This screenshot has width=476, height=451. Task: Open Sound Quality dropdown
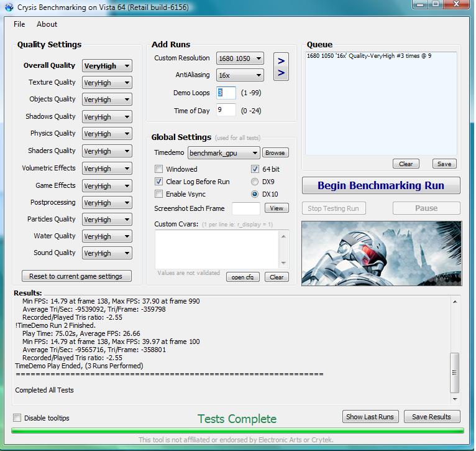[x=107, y=253]
